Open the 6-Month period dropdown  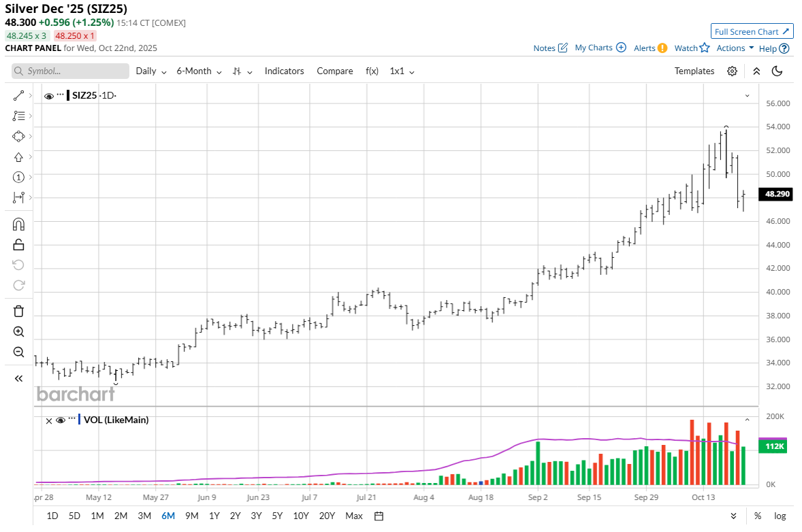[x=199, y=71]
